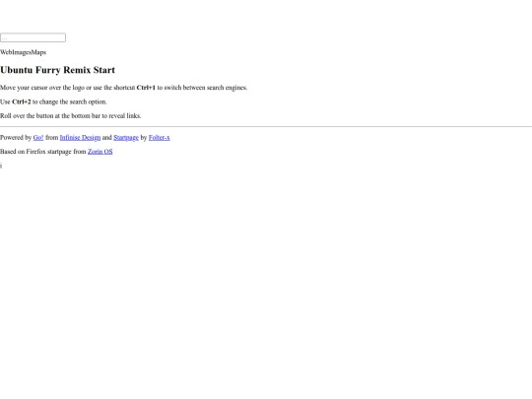Image resolution: width=532 pixels, height=399 pixels.
Task: Click the Ubuntu Furry Remix Start heading
Action: pyautogui.click(x=58, y=70)
